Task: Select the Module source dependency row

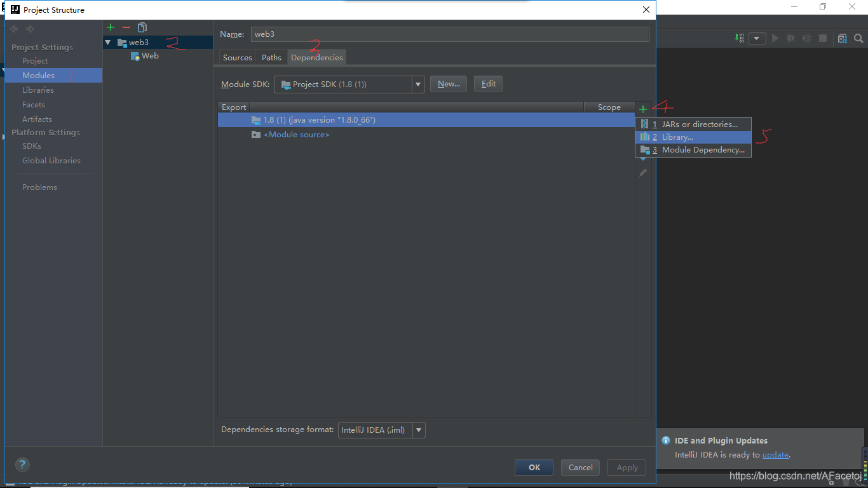Action: point(426,135)
